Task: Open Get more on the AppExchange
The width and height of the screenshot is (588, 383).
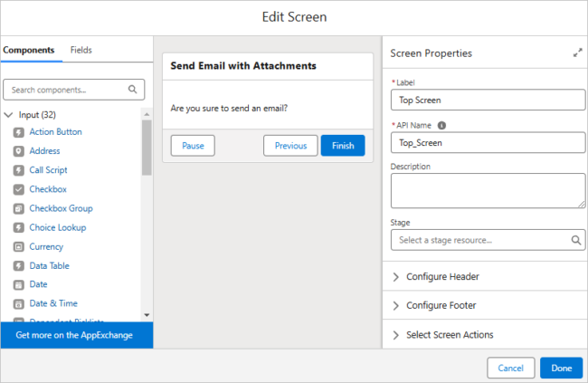Action: pos(77,335)
